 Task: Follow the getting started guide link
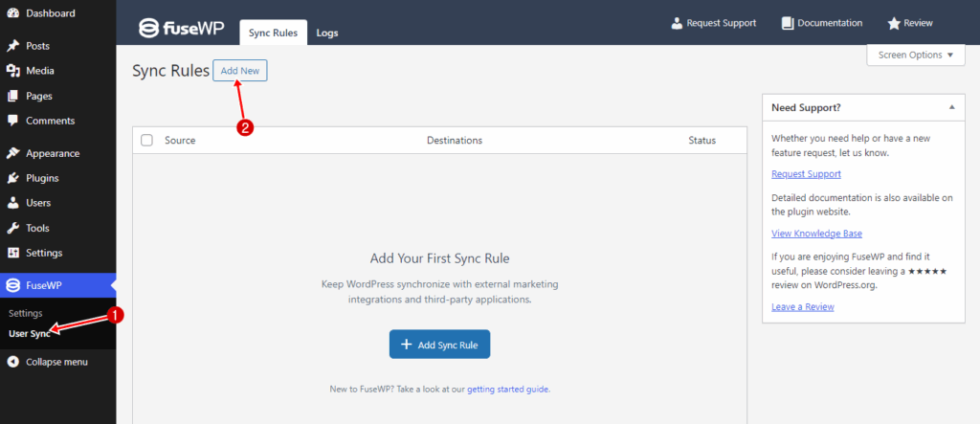click(508, 389)
